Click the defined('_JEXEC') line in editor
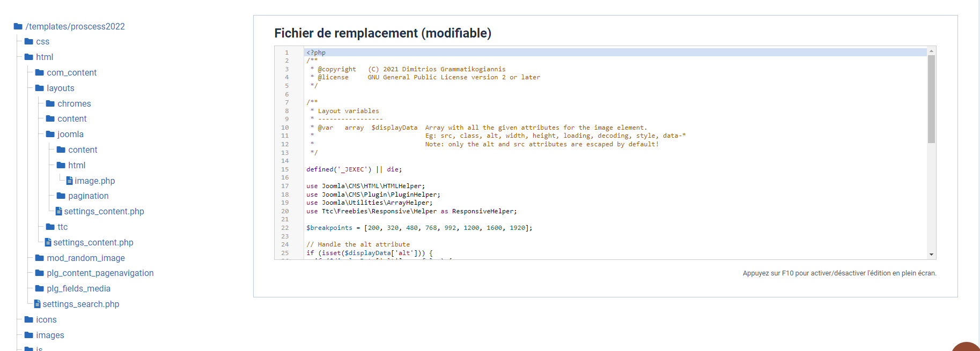Screen dimensions: 980x351 (354, 169)
